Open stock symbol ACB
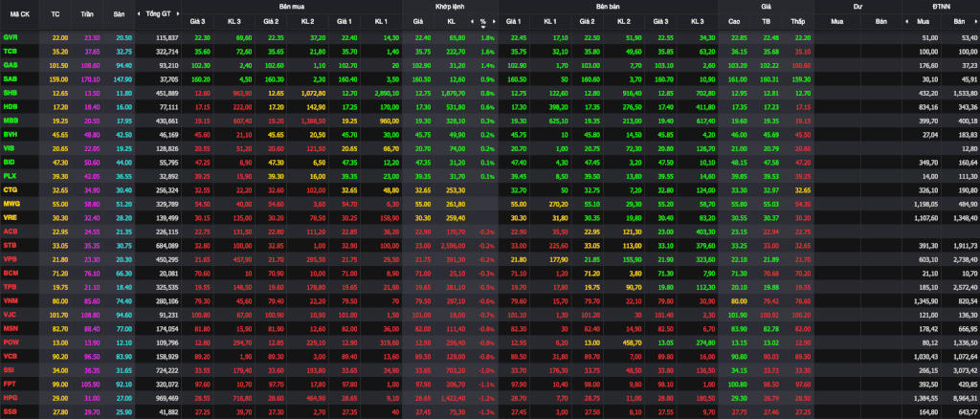 point(10,231)
